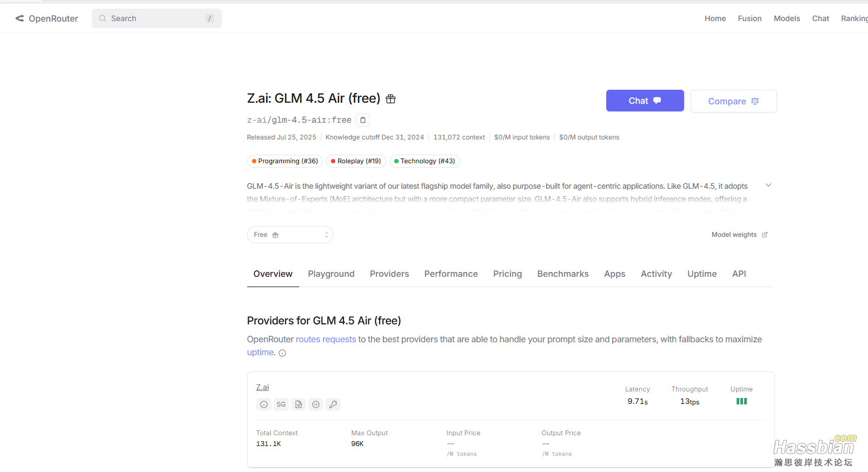Click the 9.71s latency value
Image resolution: width=868 pixels, height=472 pixels.
638,401
